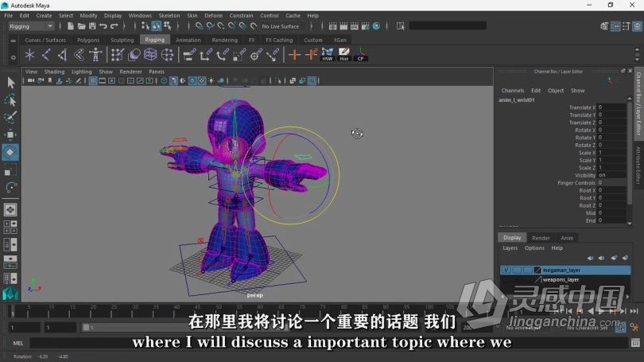
Task: Click the Undo arrow icon
Action: pyautogui.click(x=103, y=26)
